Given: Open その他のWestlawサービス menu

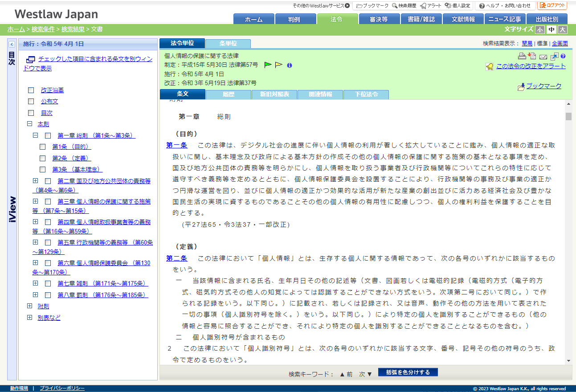Looking at the screenshot, I should pos(321,6).
